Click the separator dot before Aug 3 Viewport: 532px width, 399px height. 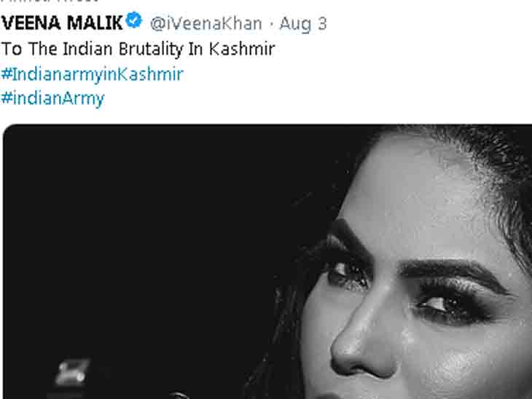[271, 24]
